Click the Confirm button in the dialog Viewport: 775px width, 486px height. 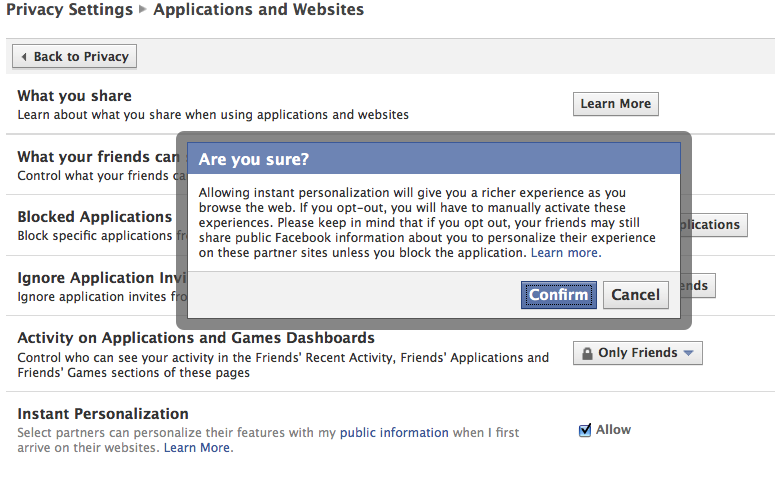tap(559, 295)
